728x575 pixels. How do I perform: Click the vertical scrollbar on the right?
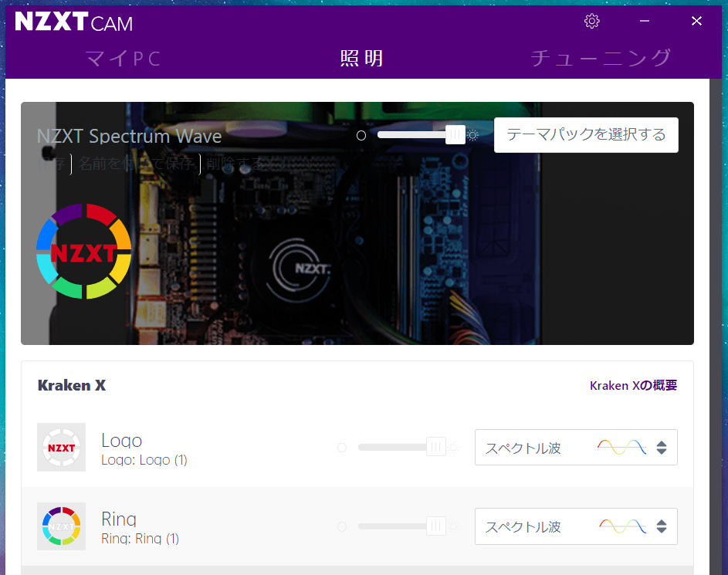coord(716,326)
